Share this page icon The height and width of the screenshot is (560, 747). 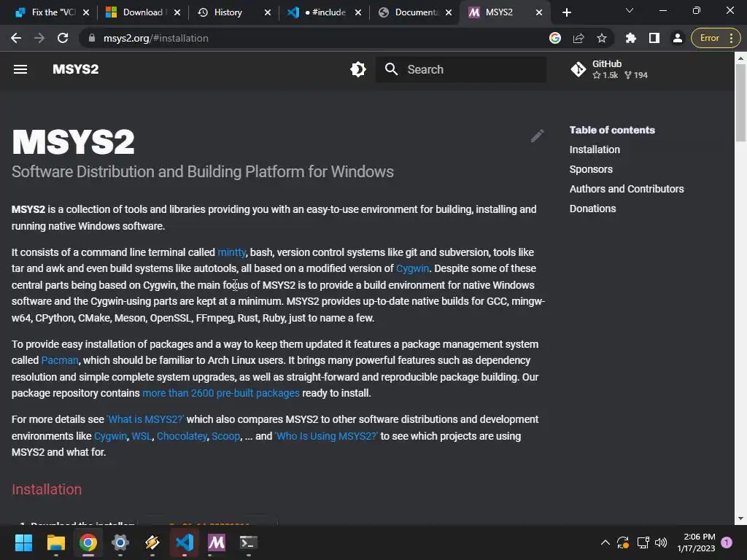click(578, 38)
